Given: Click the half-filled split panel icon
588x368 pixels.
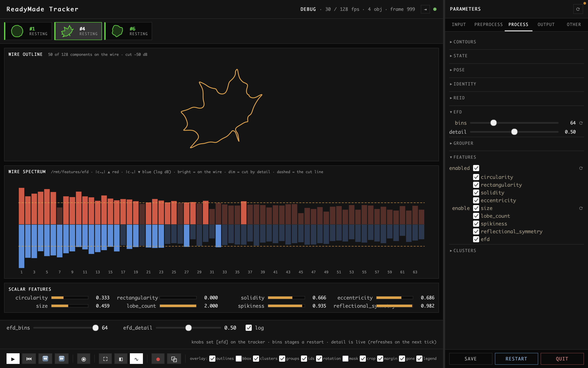Looking at the screenshot, I should coord(121,359).
